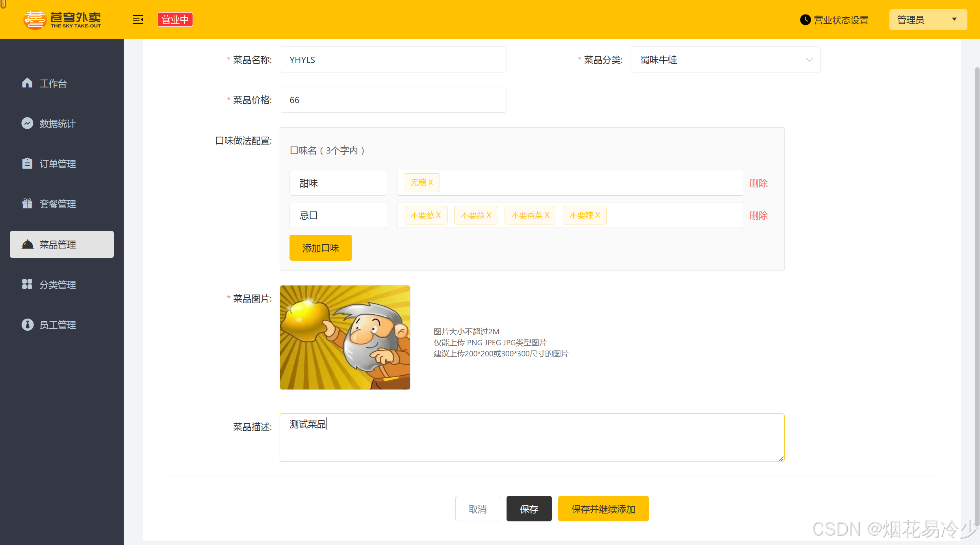Click the gift icon beside 套餐管理
Screen dimensions: 980x545
[27, 204]
